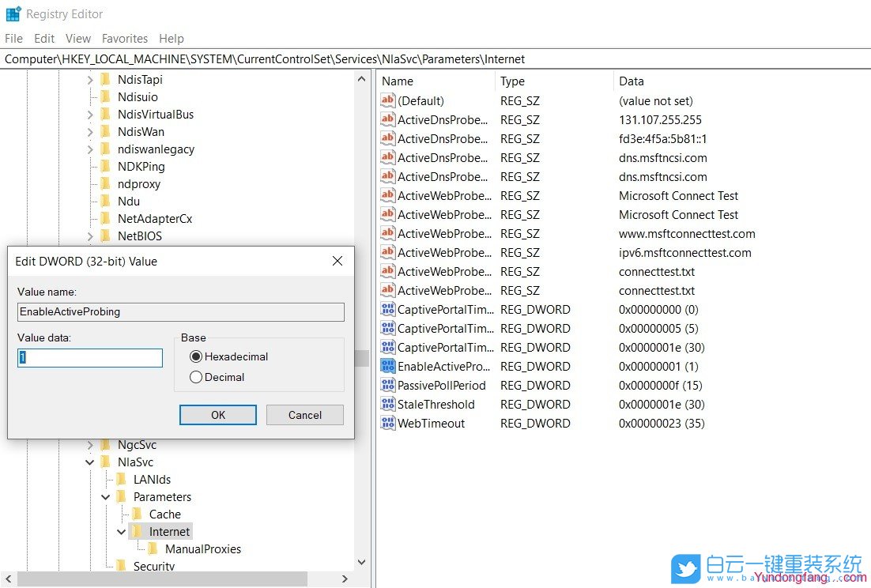Collapse the NlaSvc tree node
This screenshot has height=588, width=871.
(x=90, y=462)
